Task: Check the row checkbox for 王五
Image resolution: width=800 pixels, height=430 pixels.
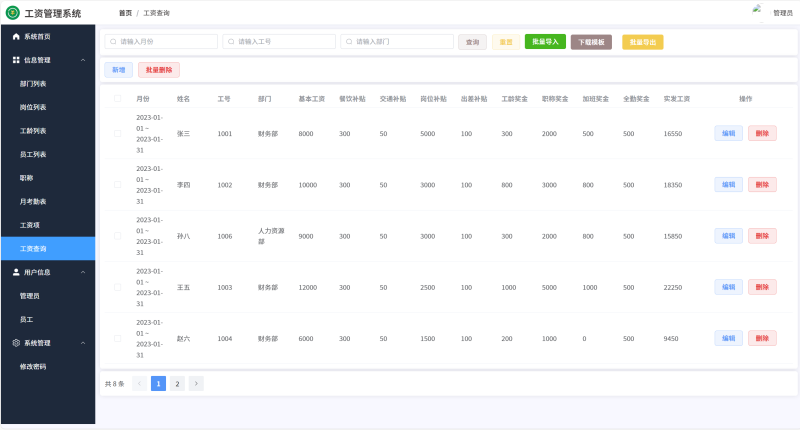Action: [117, 287]
